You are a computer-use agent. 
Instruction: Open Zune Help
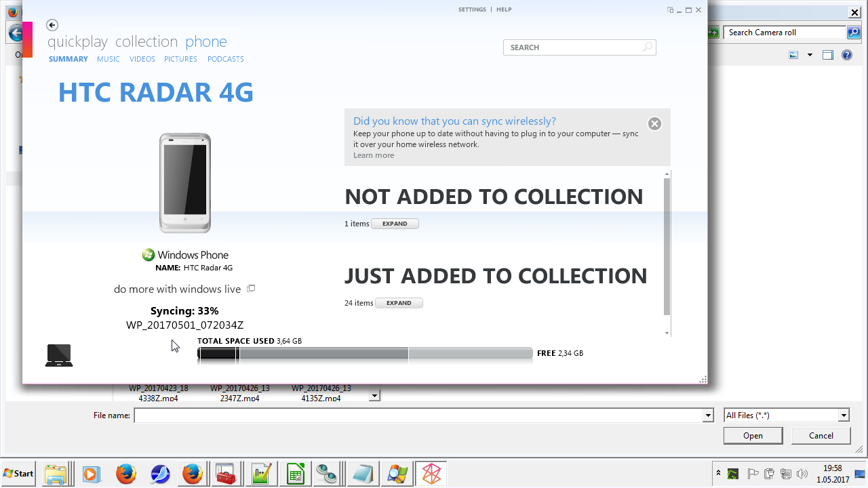pos(504,9)
